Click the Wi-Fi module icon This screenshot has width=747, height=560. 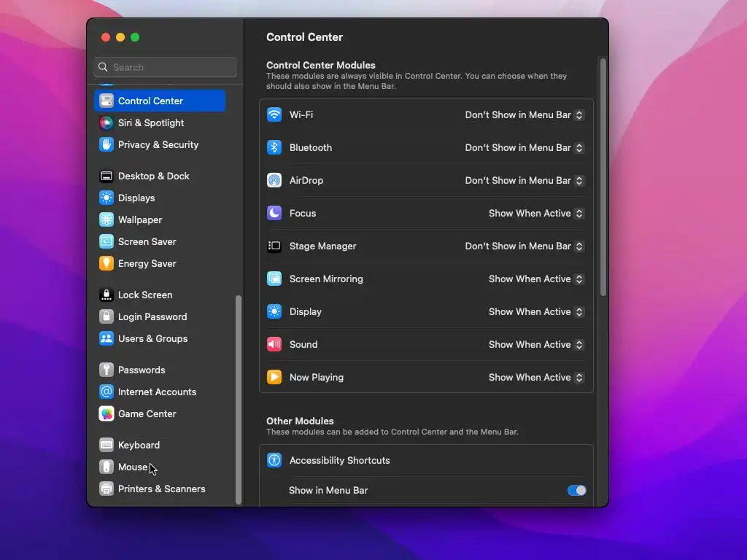click(274, 114)
